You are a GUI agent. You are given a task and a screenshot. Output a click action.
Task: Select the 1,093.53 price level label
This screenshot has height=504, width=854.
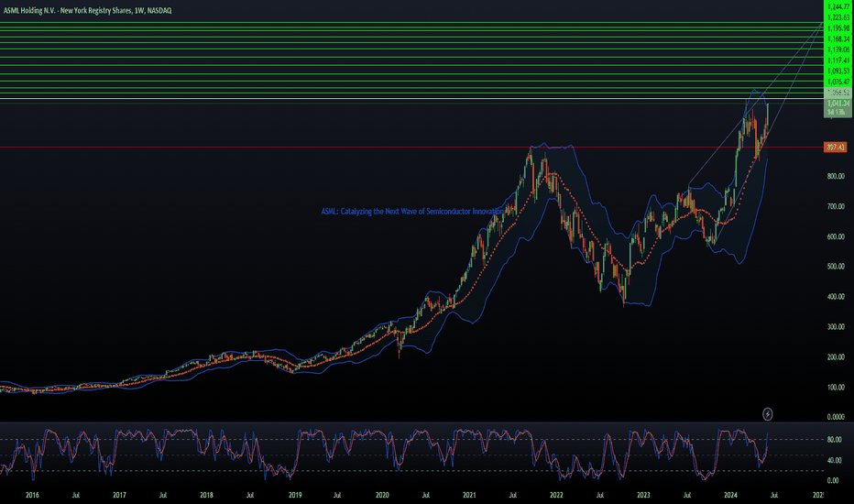click(838, 71)
